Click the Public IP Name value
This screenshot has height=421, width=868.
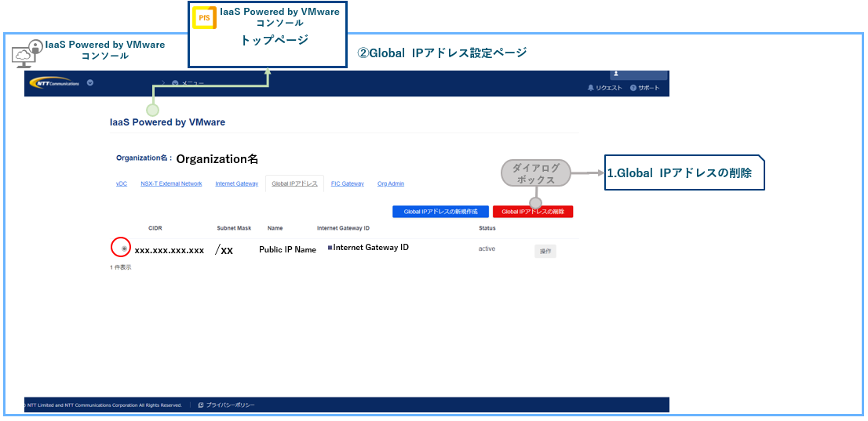coord(287,249)
